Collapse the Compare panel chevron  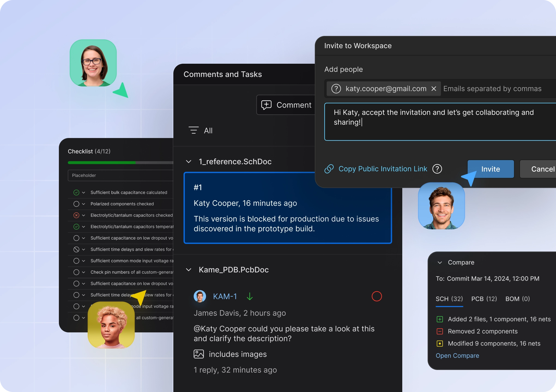click(x=440, y=262)
